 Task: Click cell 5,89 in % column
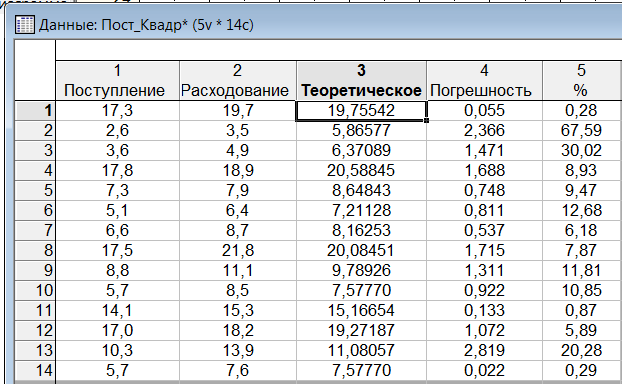[582, 330]
